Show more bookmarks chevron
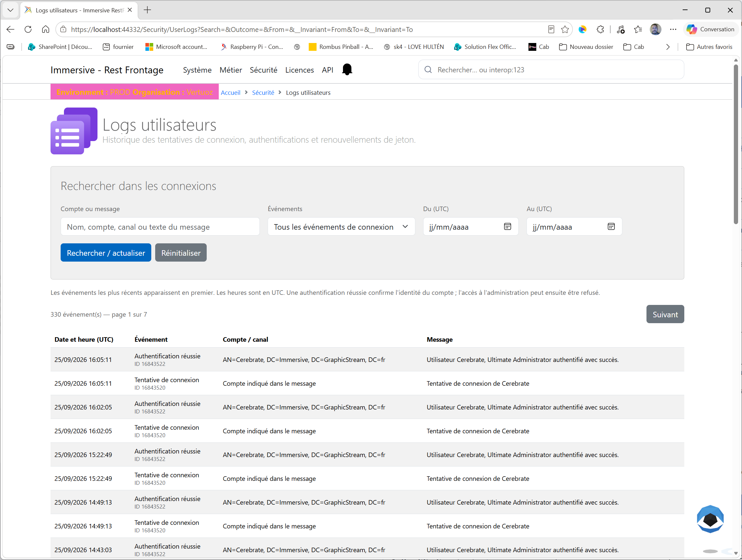This screenshot has height=560, width=742. (668, 47)
